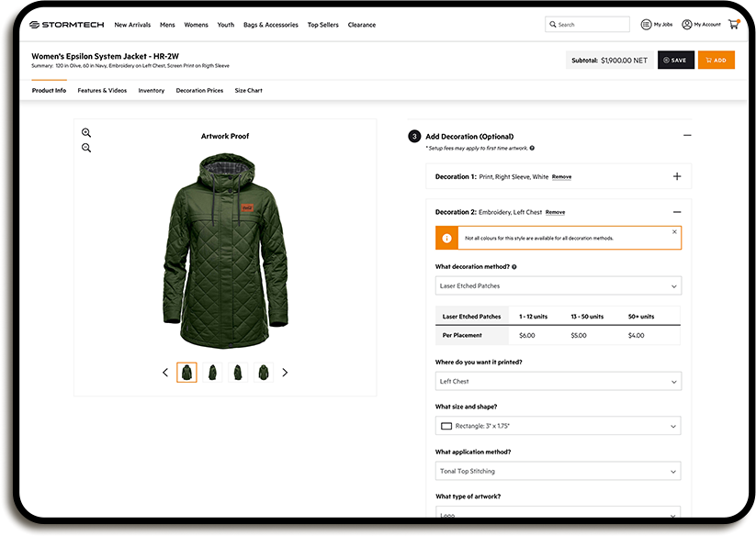Open the shopping cart icon
Viewport: 756px width, 536px height.
pyautogui.click(x=734, y=24)
